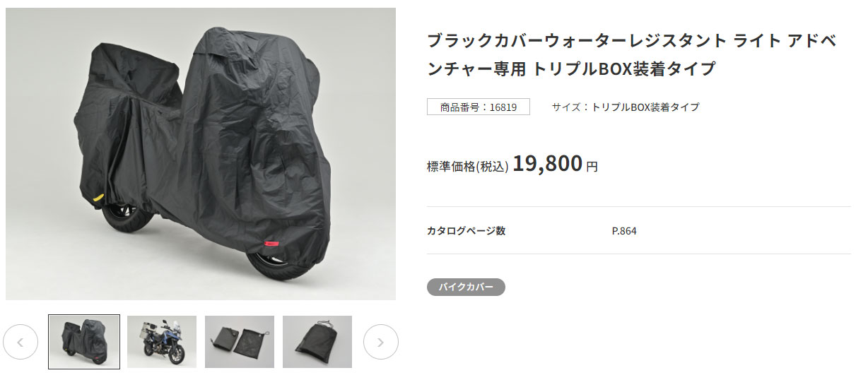Image resolution: width=868 pixels, height=380 pixels.
Task: Select the covered motorcycle thumbnail
Action: click(84, 342)
